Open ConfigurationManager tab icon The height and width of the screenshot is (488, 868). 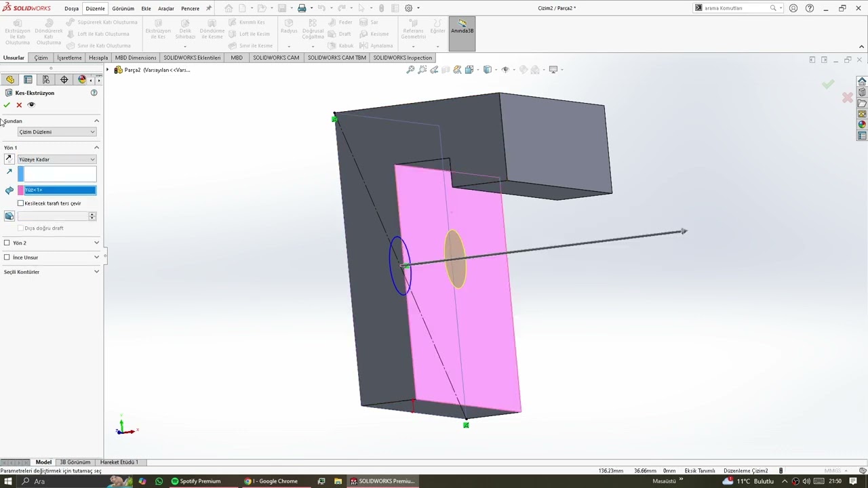(46, 80)
